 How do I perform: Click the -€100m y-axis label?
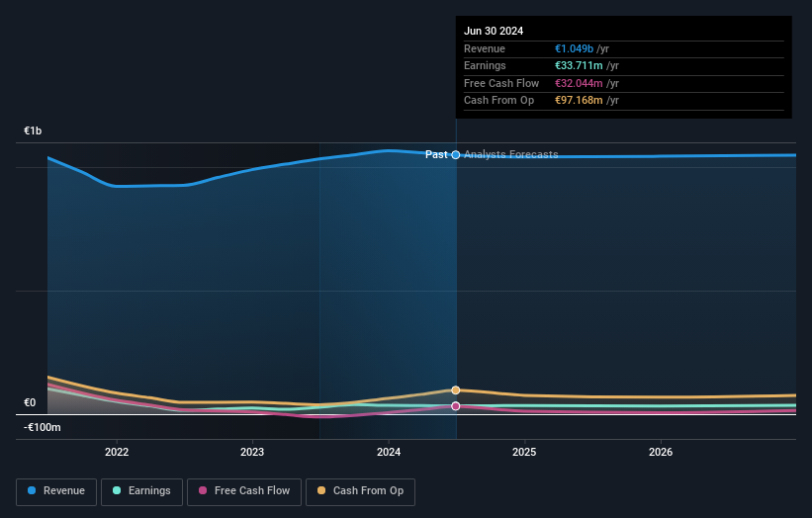point(42,427)
